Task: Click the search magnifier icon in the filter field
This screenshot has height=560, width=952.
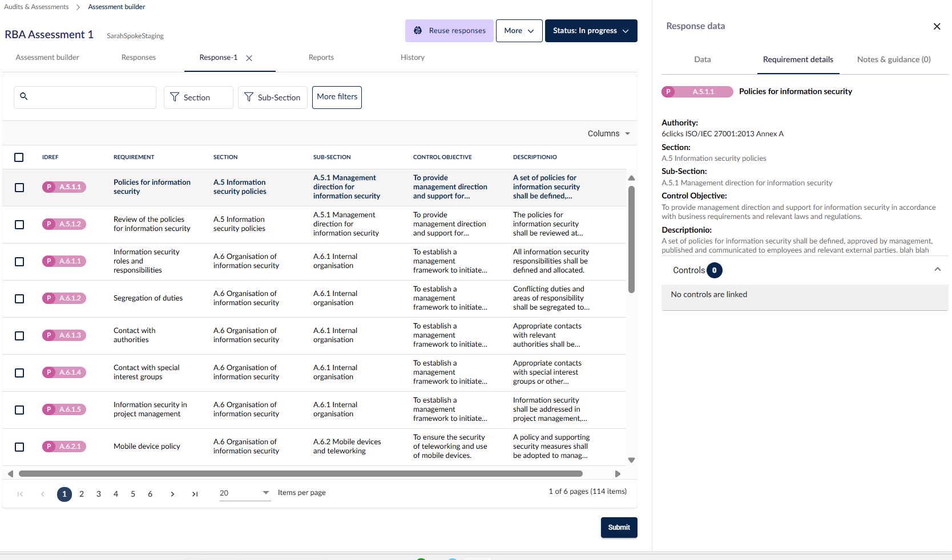Action: (x=24, y=96)
